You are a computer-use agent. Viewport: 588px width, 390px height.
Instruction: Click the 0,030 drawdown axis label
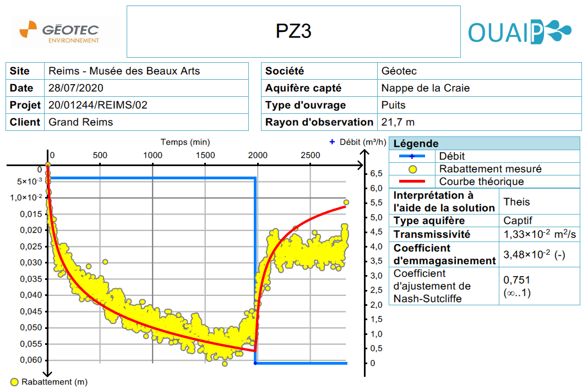click(31, 262)
